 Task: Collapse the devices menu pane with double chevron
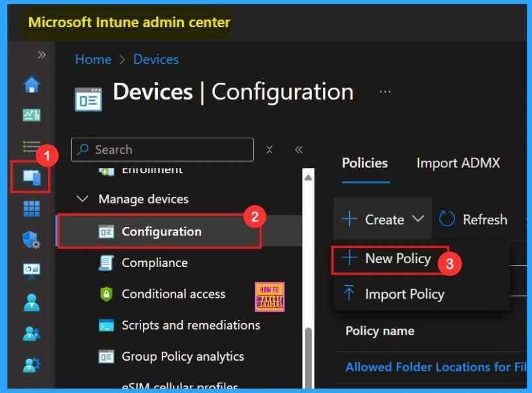pos(298,149)
